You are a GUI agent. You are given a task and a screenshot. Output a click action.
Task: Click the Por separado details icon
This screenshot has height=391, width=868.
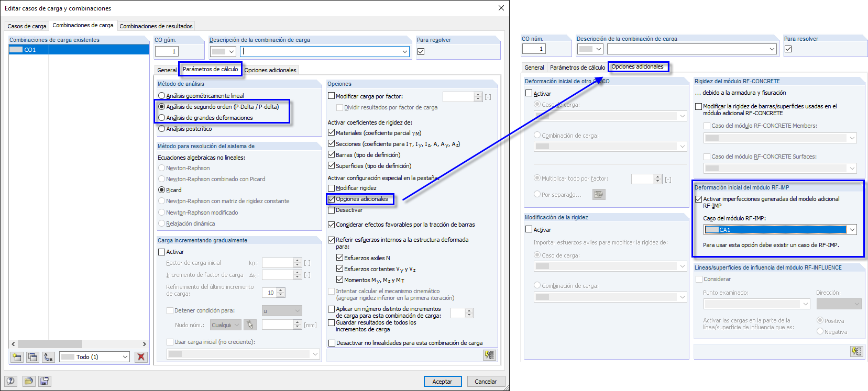599,194
